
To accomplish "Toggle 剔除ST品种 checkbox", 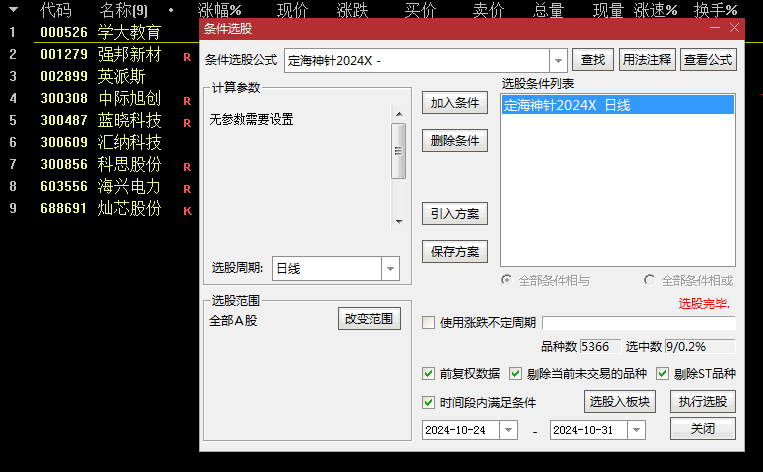I will click(662, 374).
